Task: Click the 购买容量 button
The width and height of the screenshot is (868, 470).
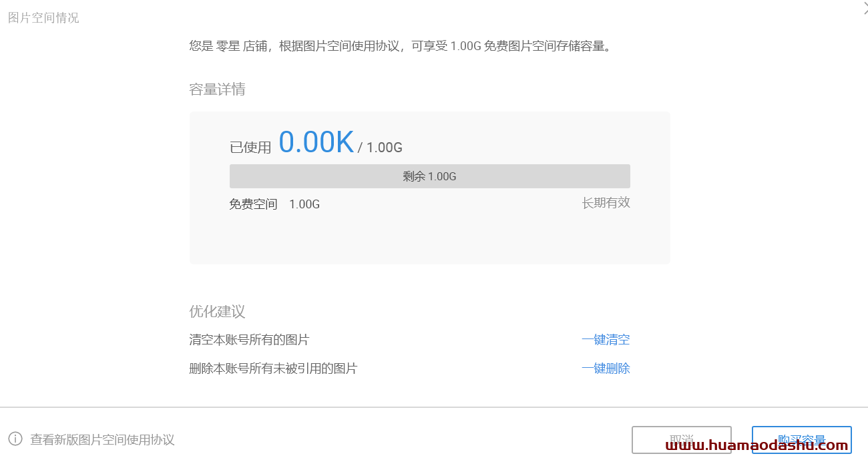Action: click(802, 440)
